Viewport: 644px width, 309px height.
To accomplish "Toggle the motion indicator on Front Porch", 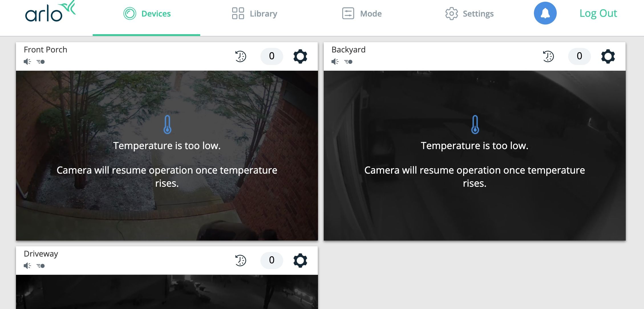I will point(40,61).
